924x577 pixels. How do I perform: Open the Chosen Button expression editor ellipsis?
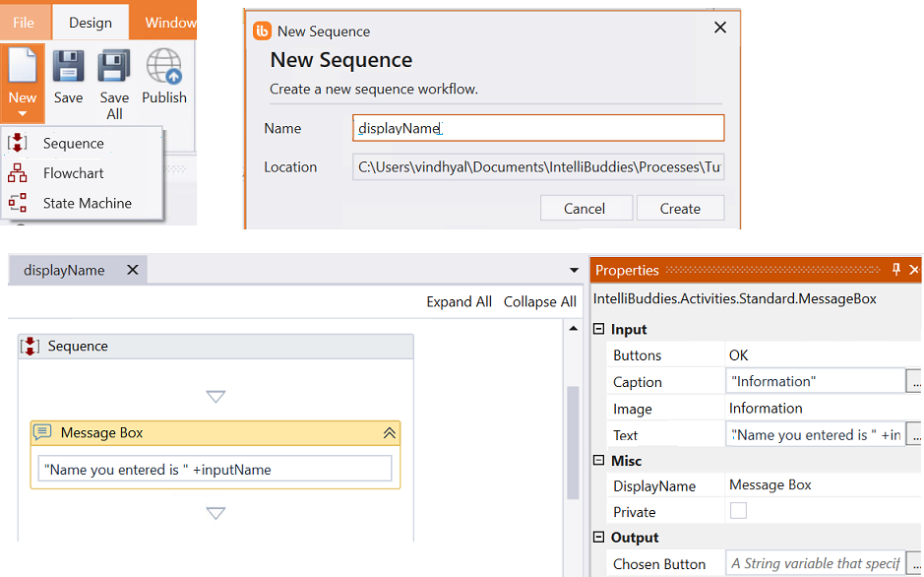coord(914,563)
